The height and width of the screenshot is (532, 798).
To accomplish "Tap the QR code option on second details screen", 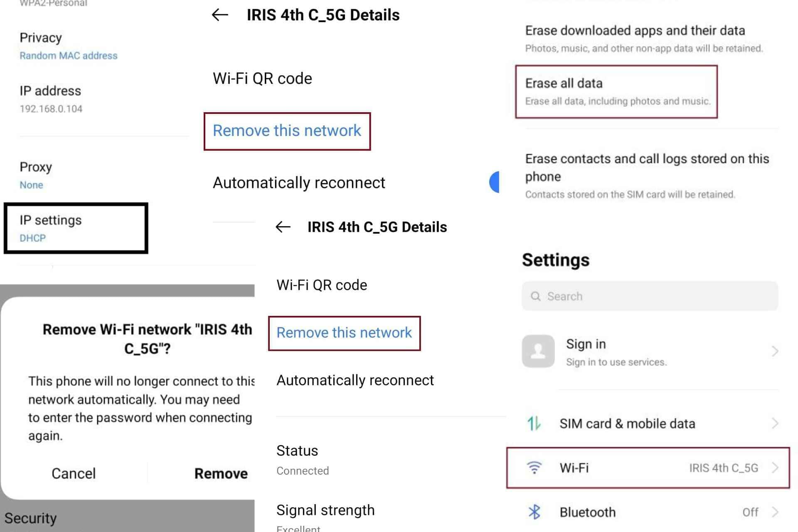I will 322,285.
